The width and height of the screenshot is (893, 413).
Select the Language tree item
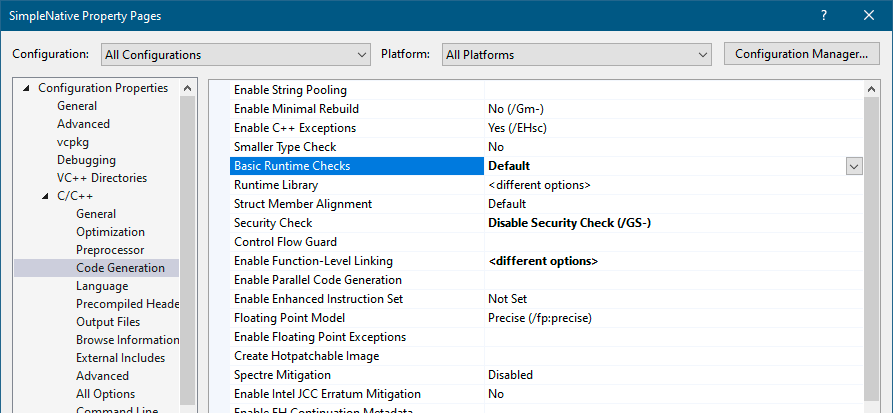tap(102, 286)
